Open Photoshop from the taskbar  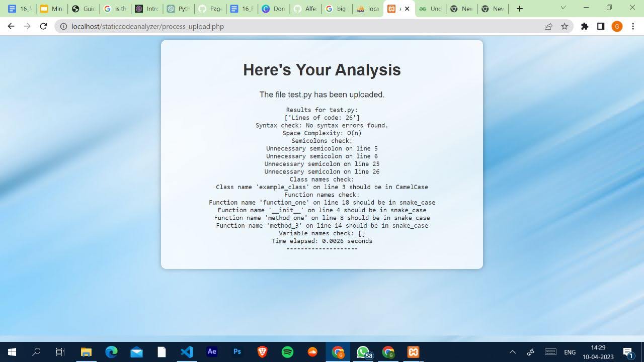tap(237, 351)
